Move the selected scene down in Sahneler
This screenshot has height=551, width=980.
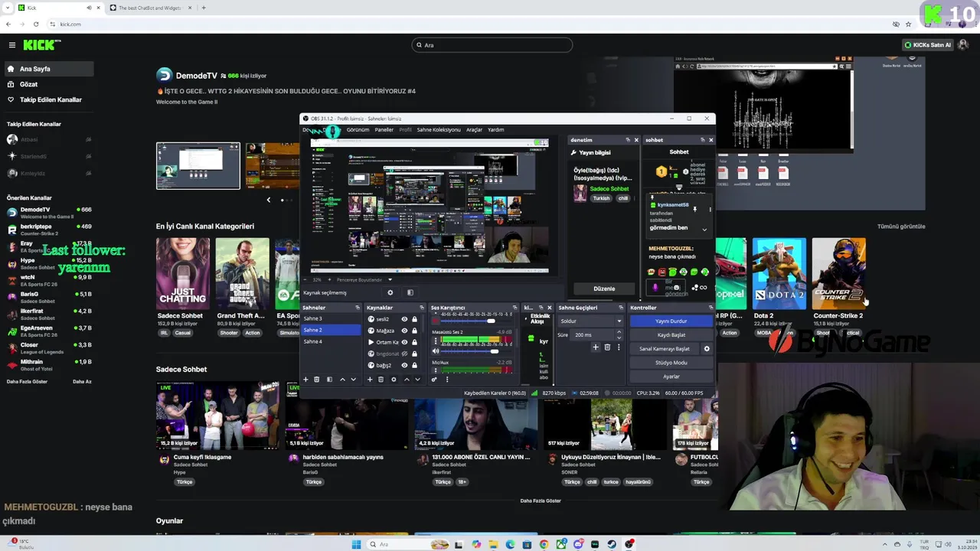(353, 380)
